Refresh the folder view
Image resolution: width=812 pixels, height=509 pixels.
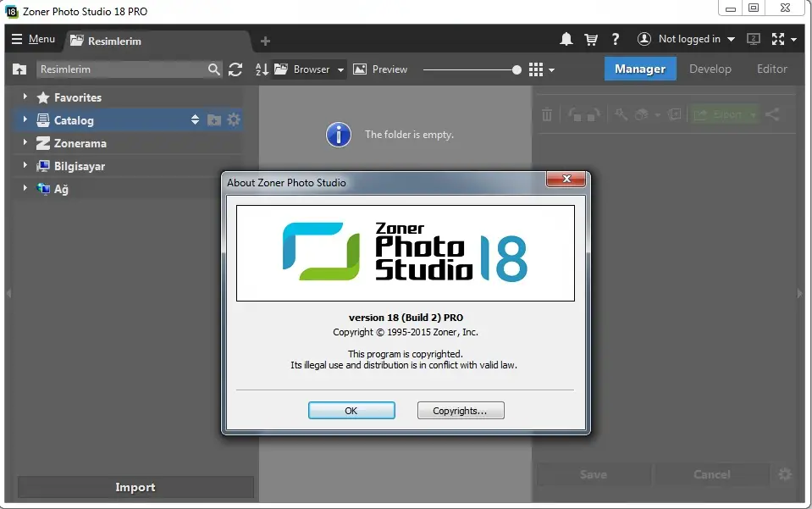point(235,69)
